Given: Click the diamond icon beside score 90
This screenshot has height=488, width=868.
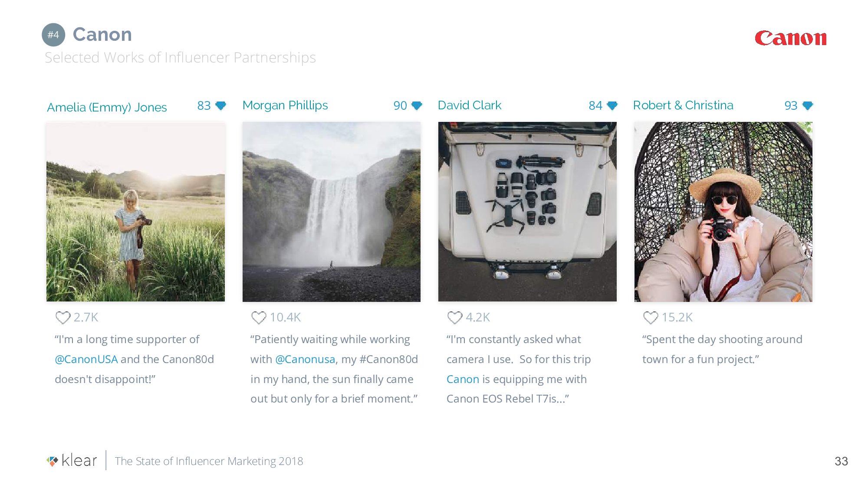Looking at the screenshot, I should [417, 105].
